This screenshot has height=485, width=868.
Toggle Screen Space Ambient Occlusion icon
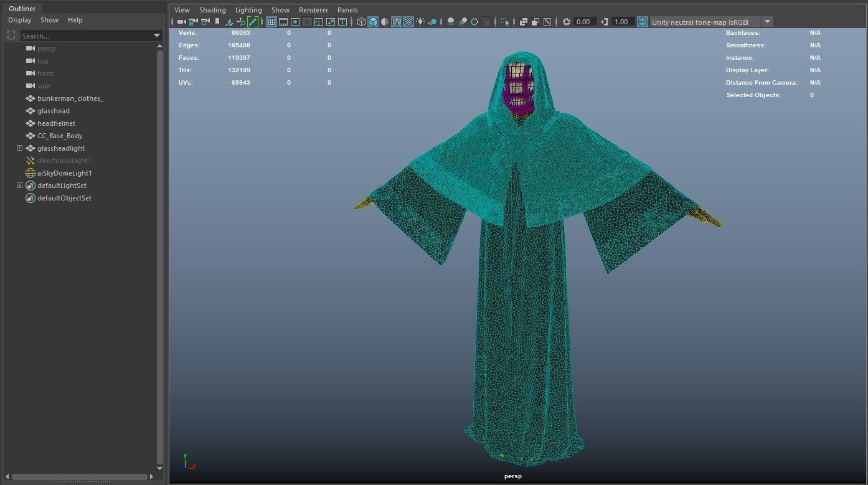(x=451, y=22)
